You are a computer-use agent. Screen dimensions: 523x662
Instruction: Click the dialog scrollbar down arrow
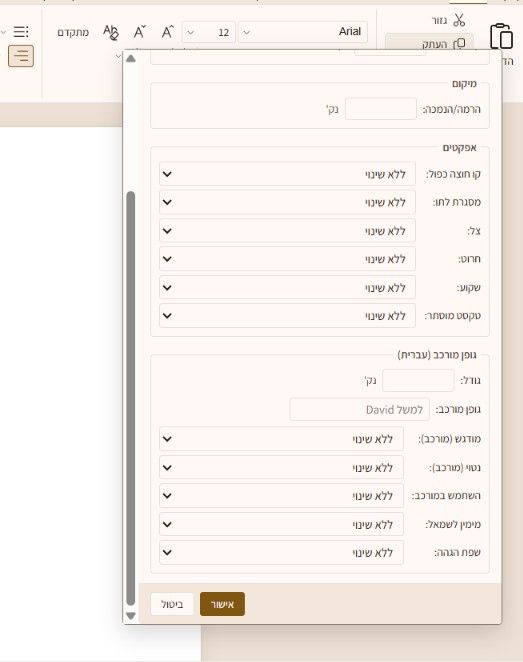[131, 616]
